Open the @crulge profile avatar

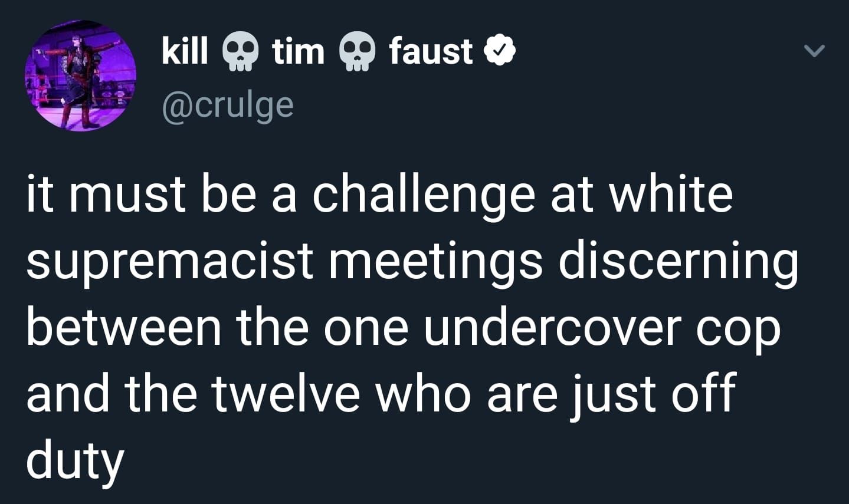[x=81, y=76]
